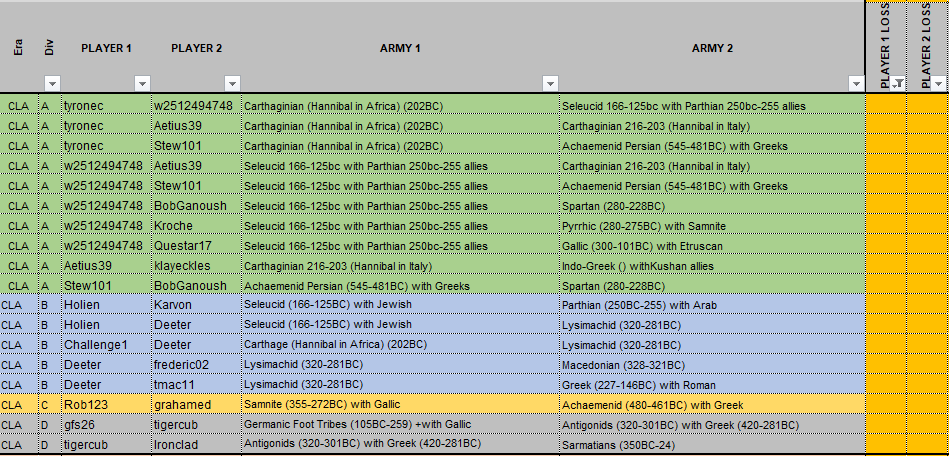Click the Questar17 cell
The height and width of the screenshot is (456, 949).
click(x=195, y=246)
